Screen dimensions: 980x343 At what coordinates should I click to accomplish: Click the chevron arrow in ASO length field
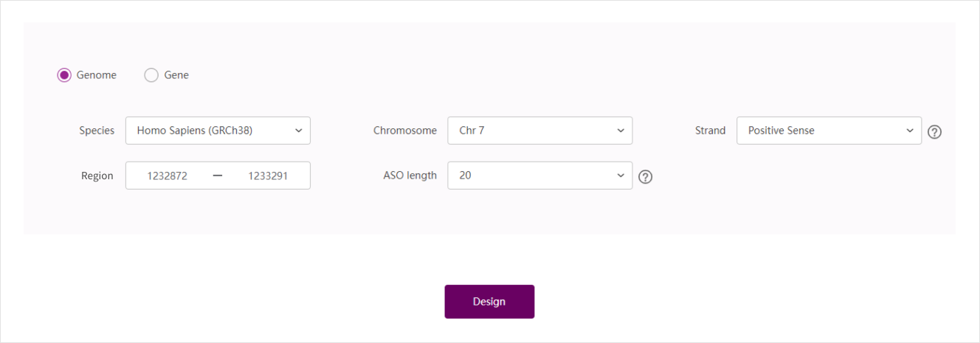point(621,176)
